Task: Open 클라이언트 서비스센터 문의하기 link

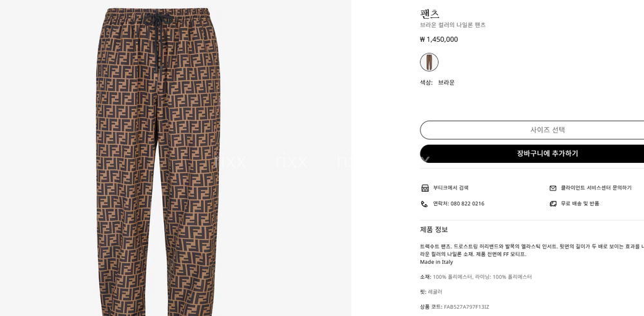Action: [596, 188]
